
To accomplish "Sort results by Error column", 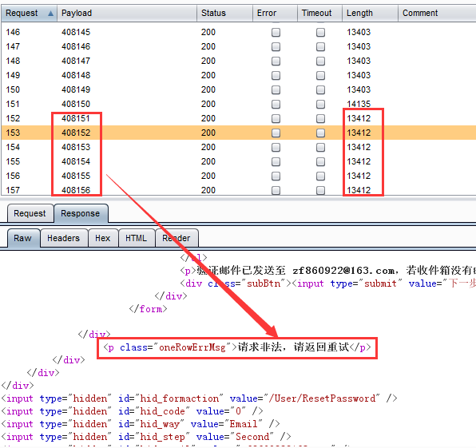I will (275, 13).
